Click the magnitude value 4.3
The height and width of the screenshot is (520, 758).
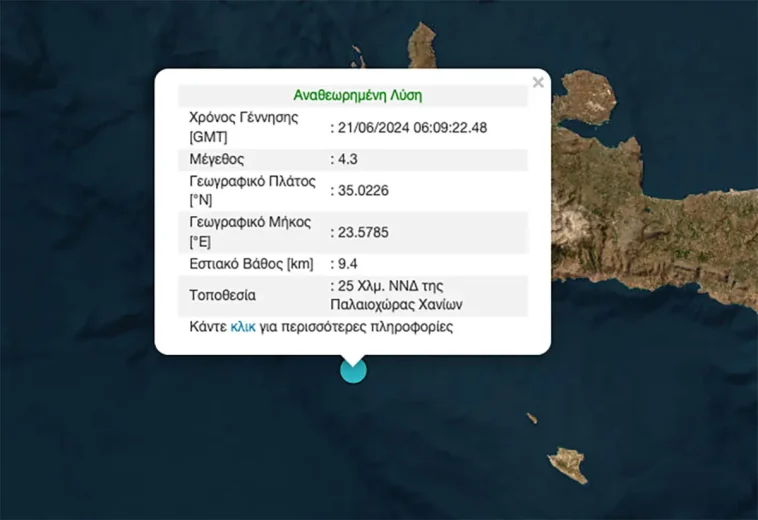(347, 159)
